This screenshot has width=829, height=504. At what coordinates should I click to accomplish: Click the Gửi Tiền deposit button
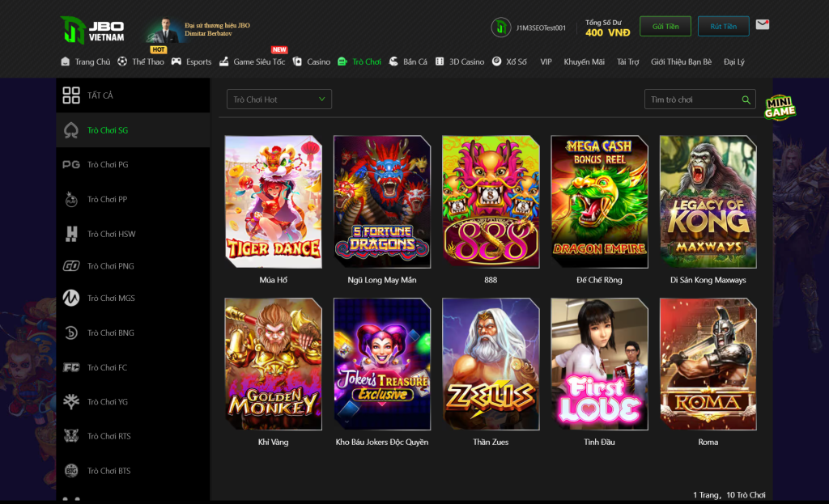pos(665,26)
